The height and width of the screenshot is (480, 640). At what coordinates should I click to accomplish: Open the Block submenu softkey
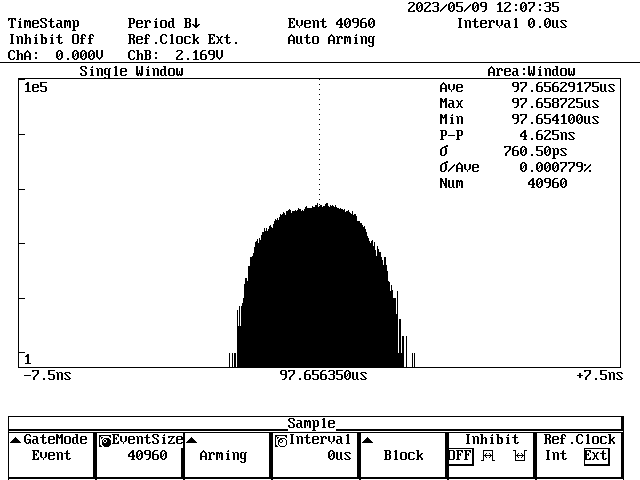403,455
